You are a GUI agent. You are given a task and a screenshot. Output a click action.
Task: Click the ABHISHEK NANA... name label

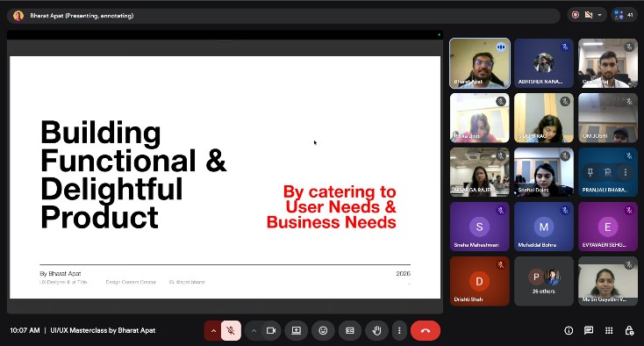[540, 82]
